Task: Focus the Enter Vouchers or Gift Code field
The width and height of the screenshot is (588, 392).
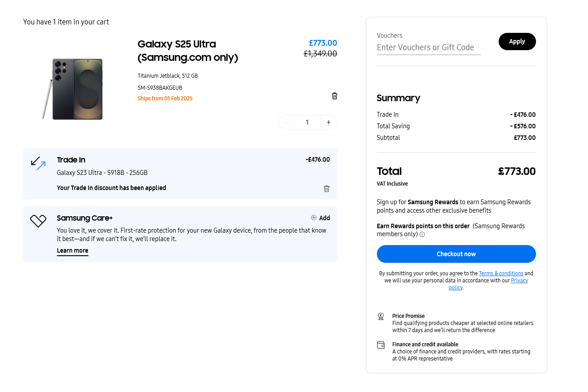Action: (x=428, y=48)
